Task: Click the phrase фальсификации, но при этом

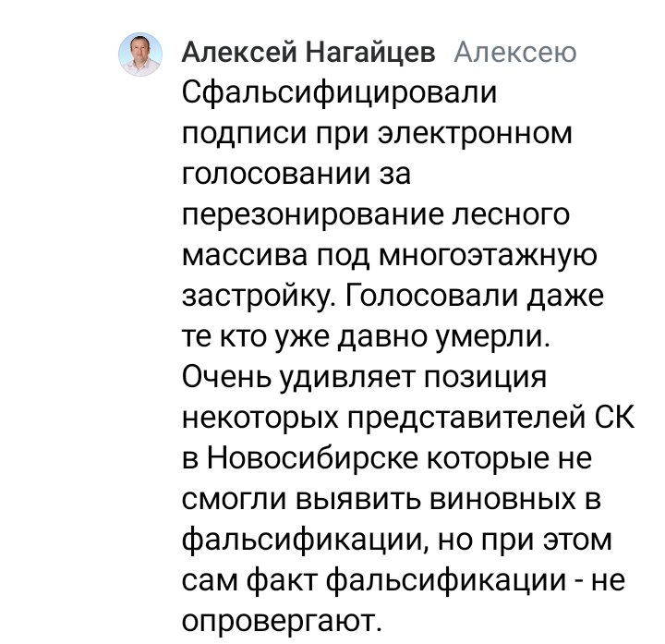Action: coord(397,541)
